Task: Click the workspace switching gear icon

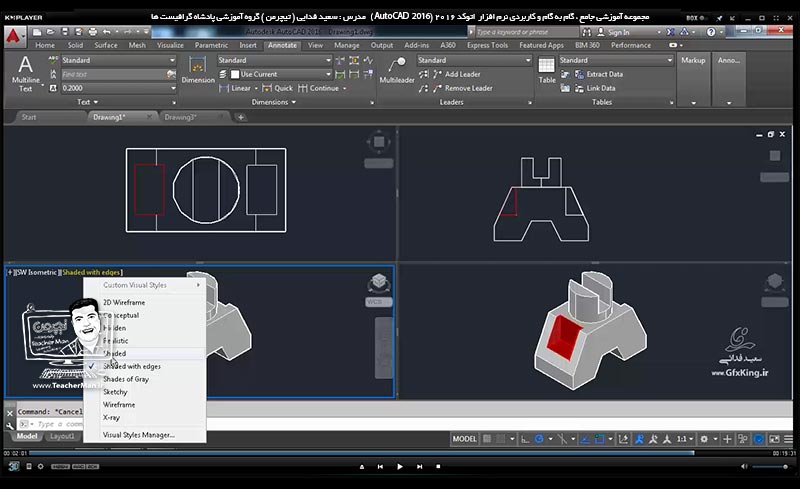Action: point(704,439)
